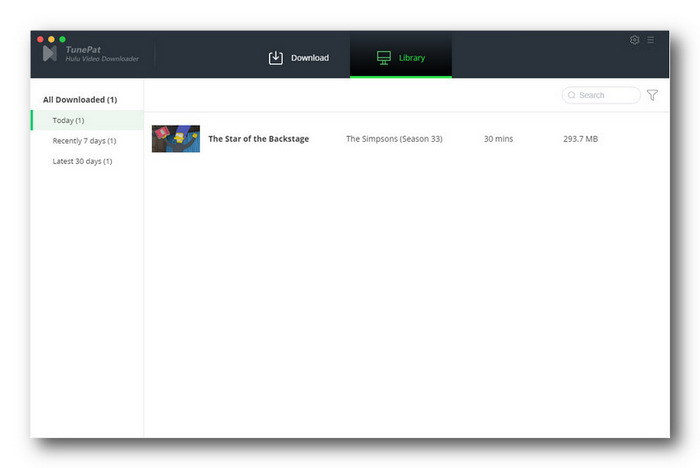Click the 293.7 MB file size
Screen dimensions: 700x468
pos(580,139)
